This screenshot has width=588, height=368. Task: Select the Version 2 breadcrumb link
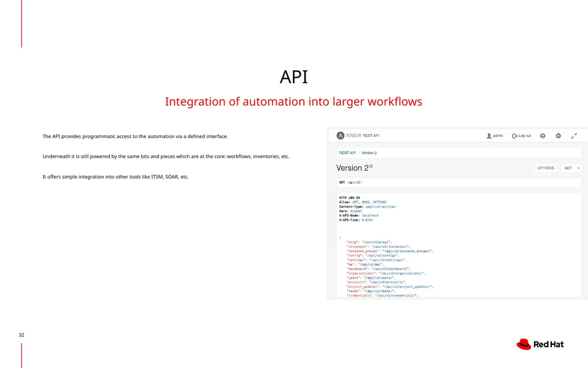369,153
